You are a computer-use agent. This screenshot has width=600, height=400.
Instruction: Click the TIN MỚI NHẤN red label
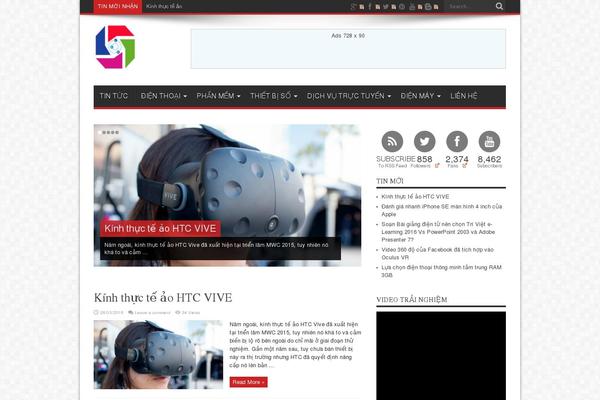(x=118, y=7)
